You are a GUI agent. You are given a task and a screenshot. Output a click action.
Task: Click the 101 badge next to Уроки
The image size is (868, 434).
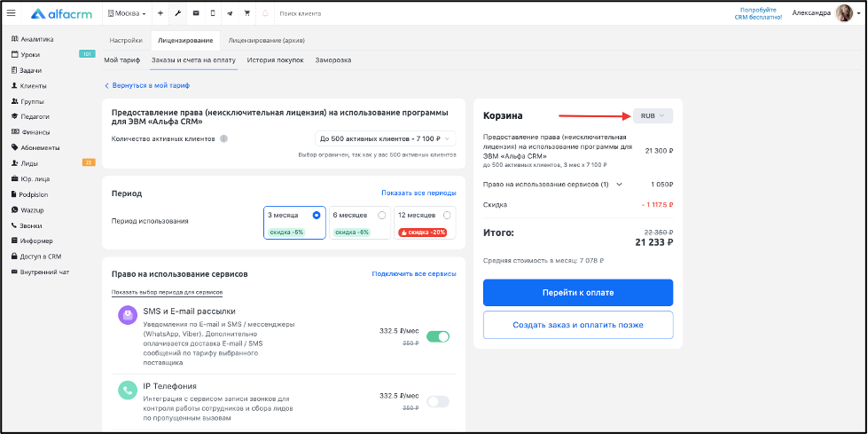tap(87, 54)
